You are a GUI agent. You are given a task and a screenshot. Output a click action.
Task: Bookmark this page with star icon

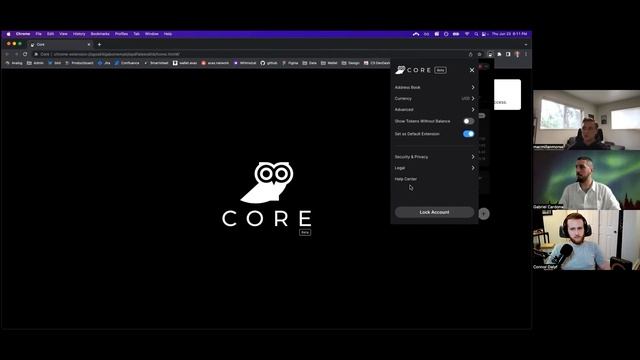tap(480, 54)
